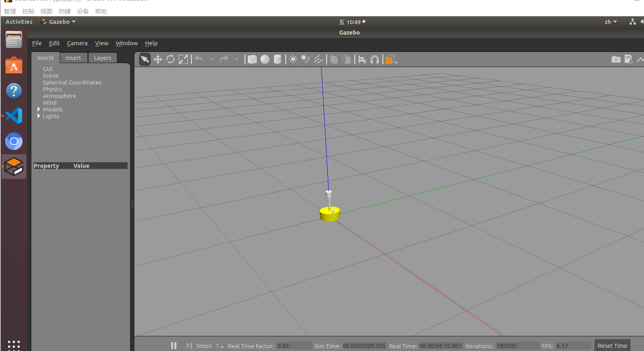Click the Copy icon in toolbar
This screenshot has width=644, height=351.
[x=334, y=59]
